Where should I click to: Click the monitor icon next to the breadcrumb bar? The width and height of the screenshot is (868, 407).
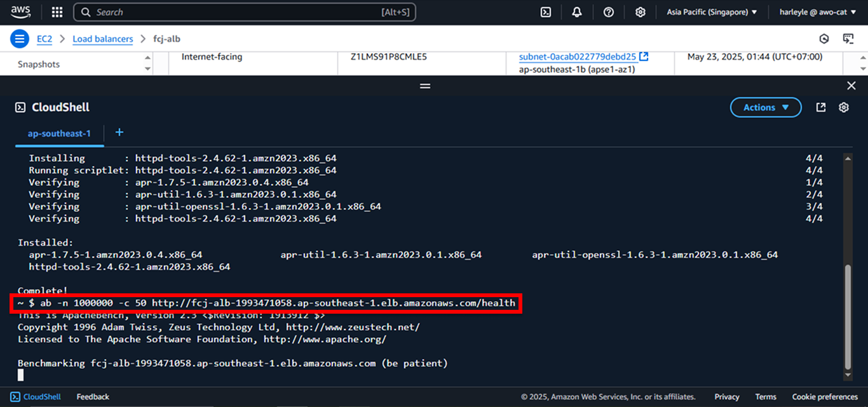848,39
